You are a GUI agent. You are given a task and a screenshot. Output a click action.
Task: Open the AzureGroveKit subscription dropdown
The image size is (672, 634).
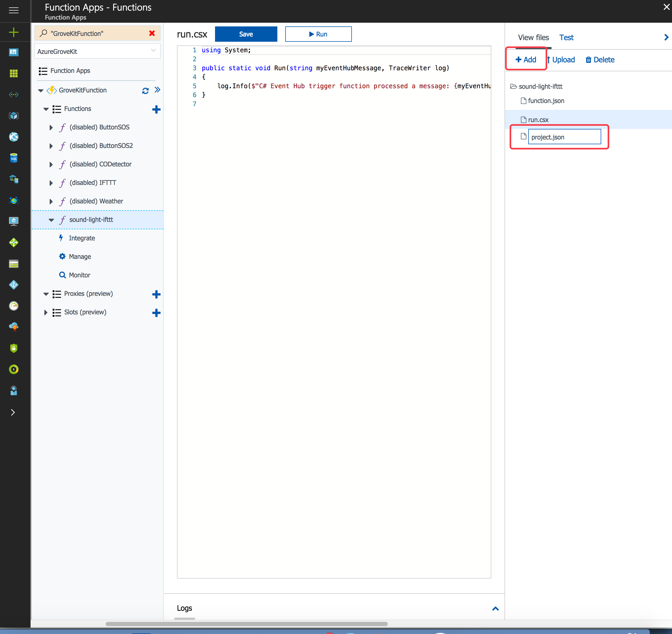point(97,52)
